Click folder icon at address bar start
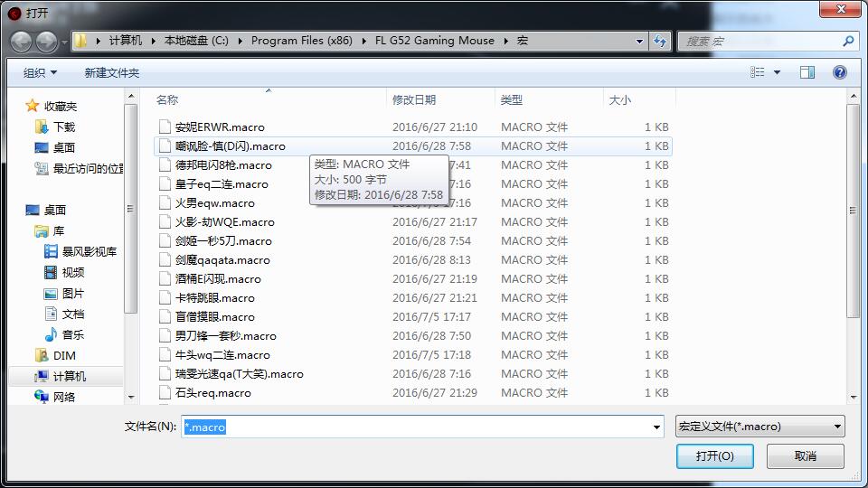 [x=80, y=41]
